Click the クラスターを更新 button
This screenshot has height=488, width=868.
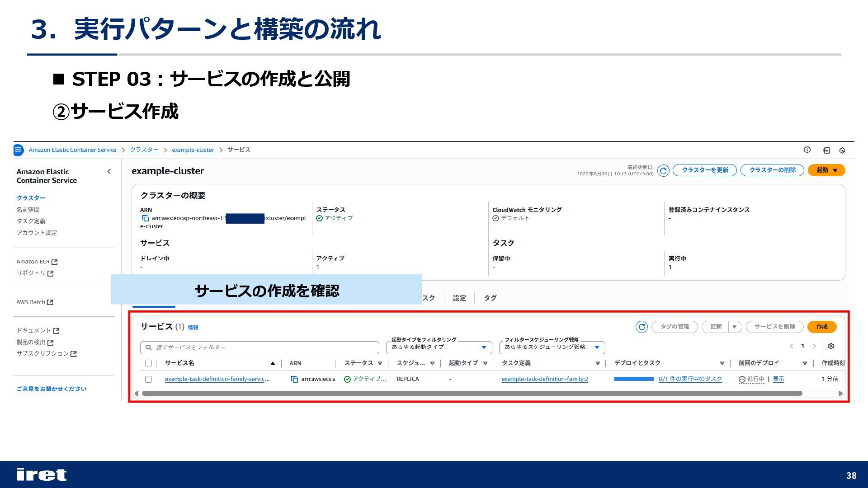pyautogui.click(x=705, y=170)
